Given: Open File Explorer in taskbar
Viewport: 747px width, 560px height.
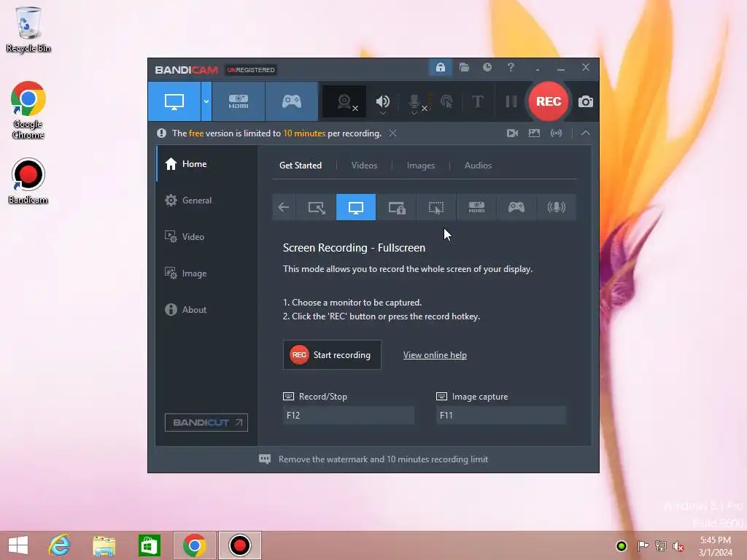Looking at the screenshot, I should 104,545.
